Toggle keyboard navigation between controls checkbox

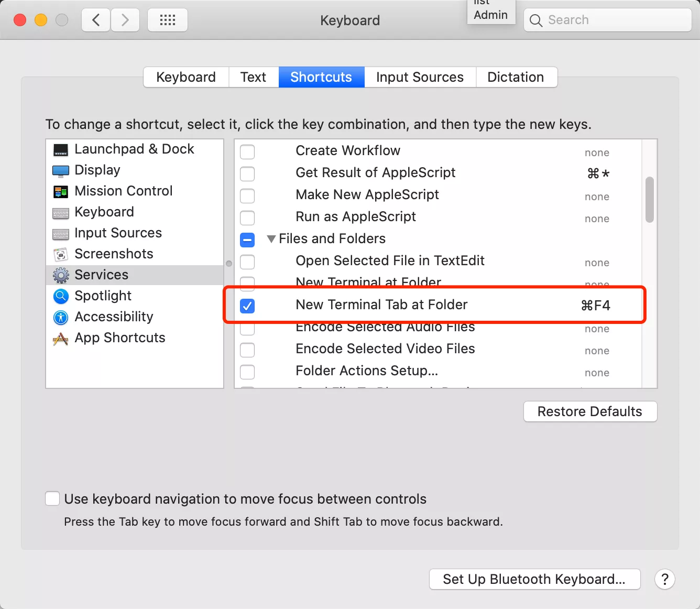coord(52,498)
